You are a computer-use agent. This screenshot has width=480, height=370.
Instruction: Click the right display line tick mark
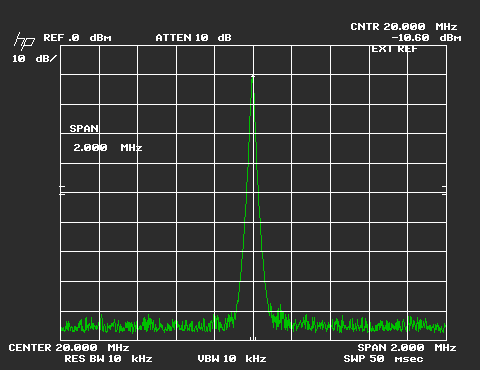[444, 191]
